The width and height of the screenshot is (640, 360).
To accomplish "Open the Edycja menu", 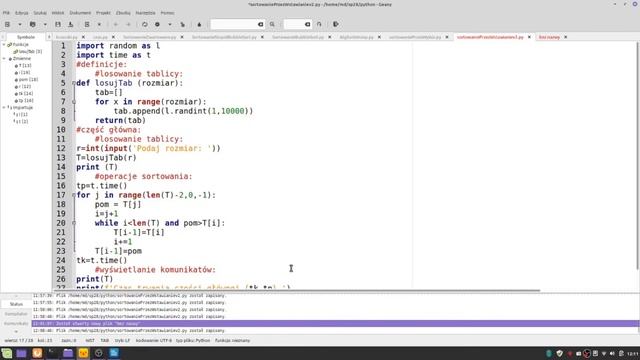I will 22,13.
